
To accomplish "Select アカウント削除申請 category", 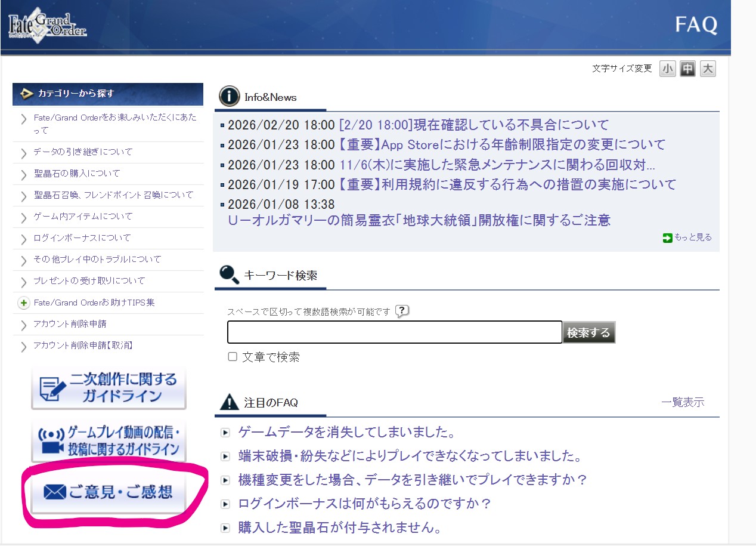I will (x=70, y=324).
